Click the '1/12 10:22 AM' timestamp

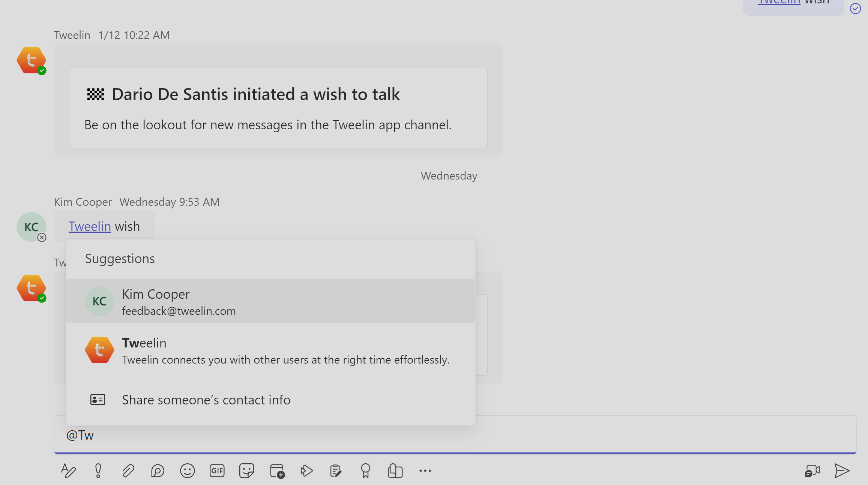pos(134,35)
